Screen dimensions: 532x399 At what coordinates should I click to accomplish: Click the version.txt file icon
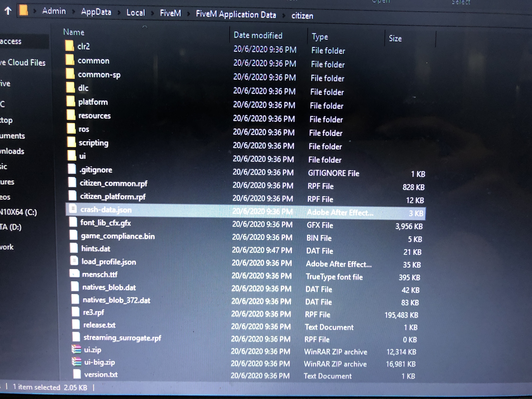click(77, 374)
